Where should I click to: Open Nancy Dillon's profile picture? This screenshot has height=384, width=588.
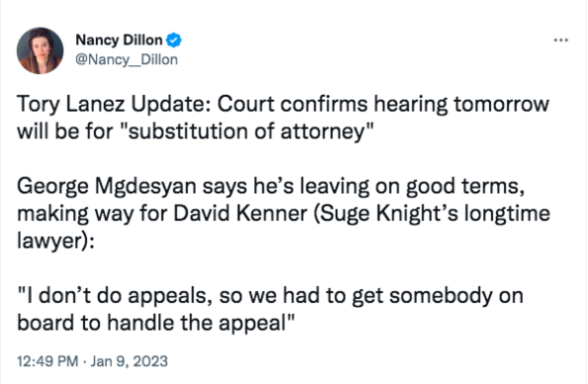click(x=41, y=50)
